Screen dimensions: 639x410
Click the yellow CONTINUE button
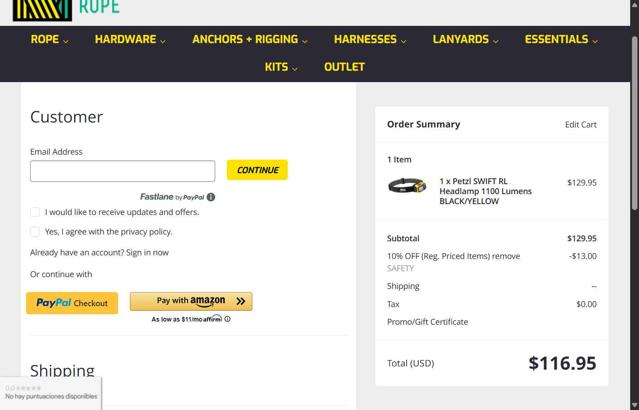pyautogui.click(x=257, y=170)
